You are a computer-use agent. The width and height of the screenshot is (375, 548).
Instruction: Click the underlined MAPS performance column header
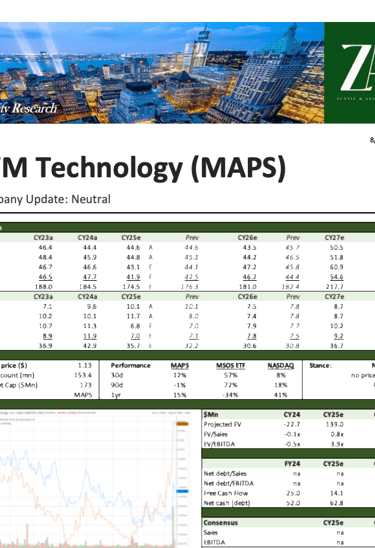[x=180, y=366]
